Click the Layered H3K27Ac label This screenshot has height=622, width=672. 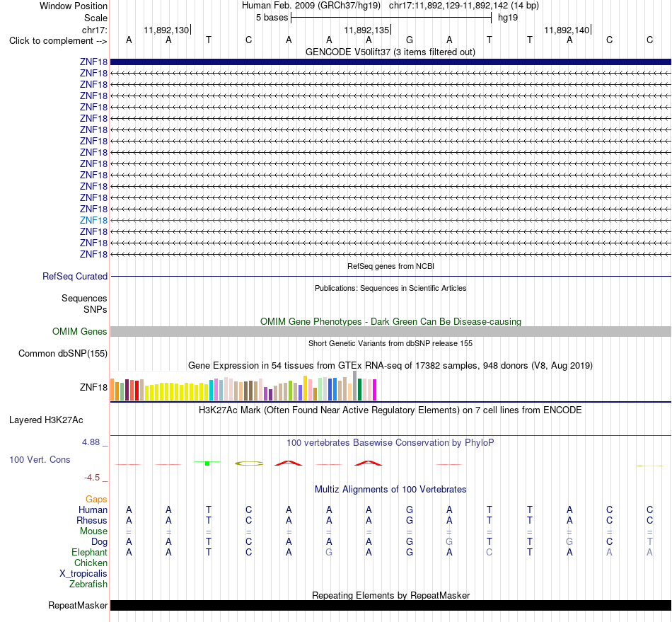click(46, 420)
